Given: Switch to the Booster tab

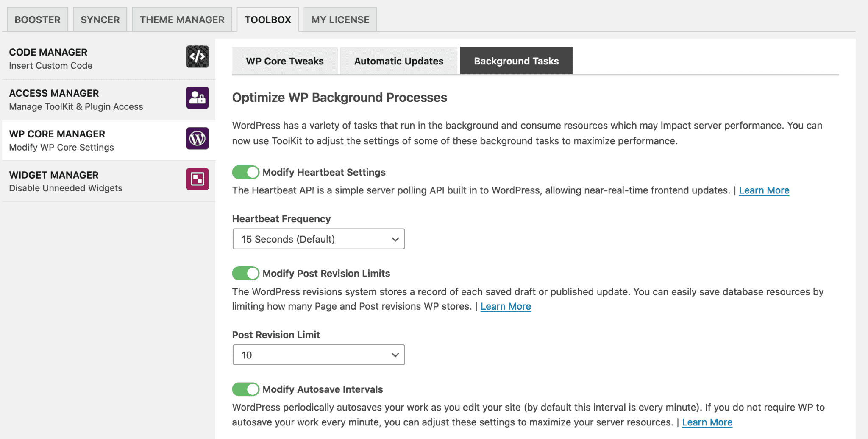Looking at the screenshot, I should 37,20.
